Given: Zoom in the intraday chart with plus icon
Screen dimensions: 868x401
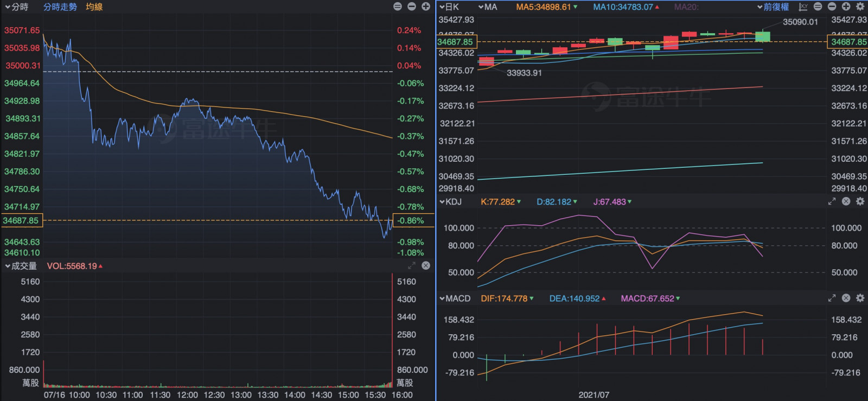Looking at the screenshot, I should (x=426, y=7).
